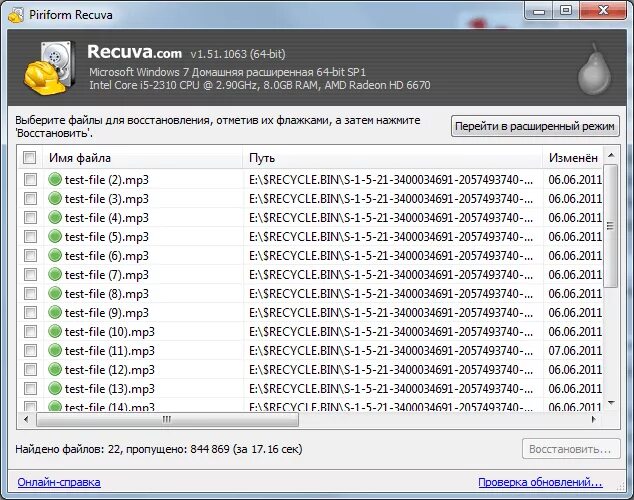
Task: Maximize the Recuva window
Action: 566,11
